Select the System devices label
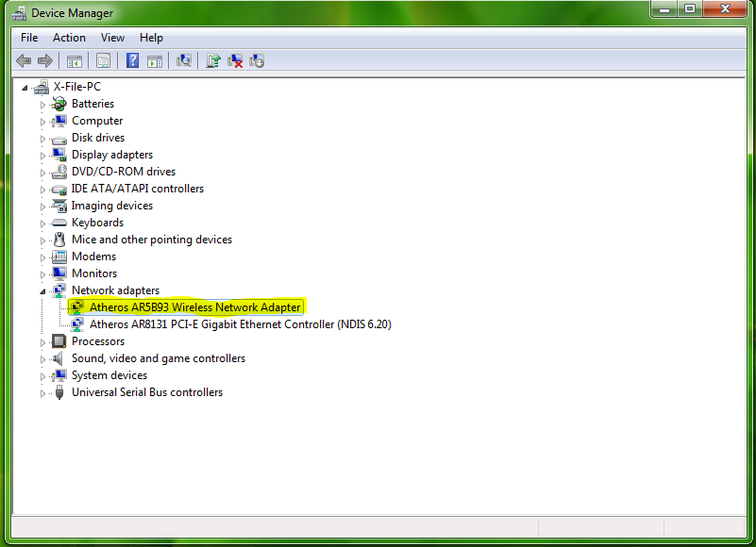The image size is (756, 547). click(109, 375)
